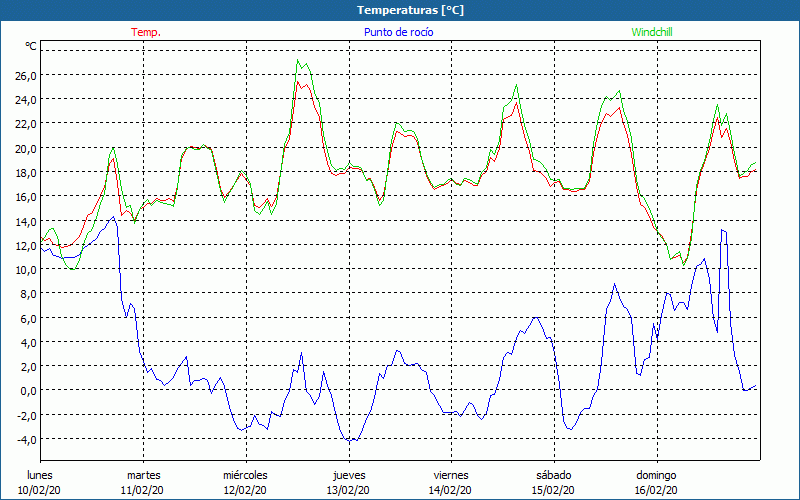800x500 pixels.
Task: Click the 16/02/20 date label
Action: pyautogui.click(x=657, y=490)
